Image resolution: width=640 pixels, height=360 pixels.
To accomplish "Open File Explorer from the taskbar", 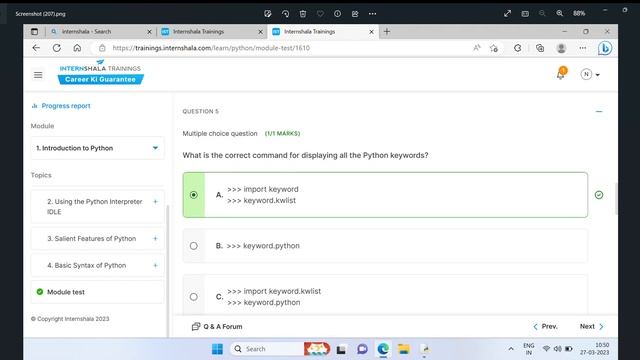I will pyautogui.click(x=404, y=349).
